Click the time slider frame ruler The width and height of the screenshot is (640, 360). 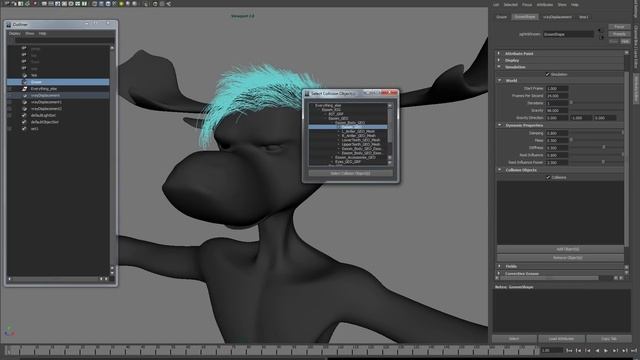(x=273, y=350)
